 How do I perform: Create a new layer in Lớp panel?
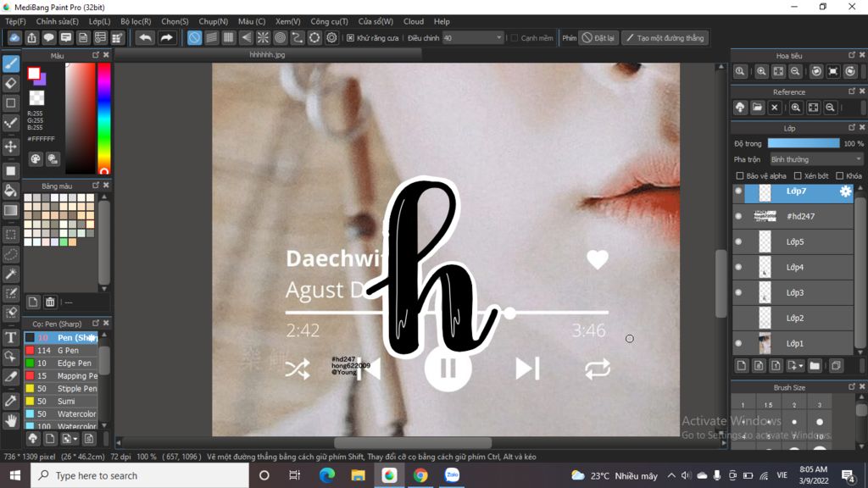click(x=742, y=366)
